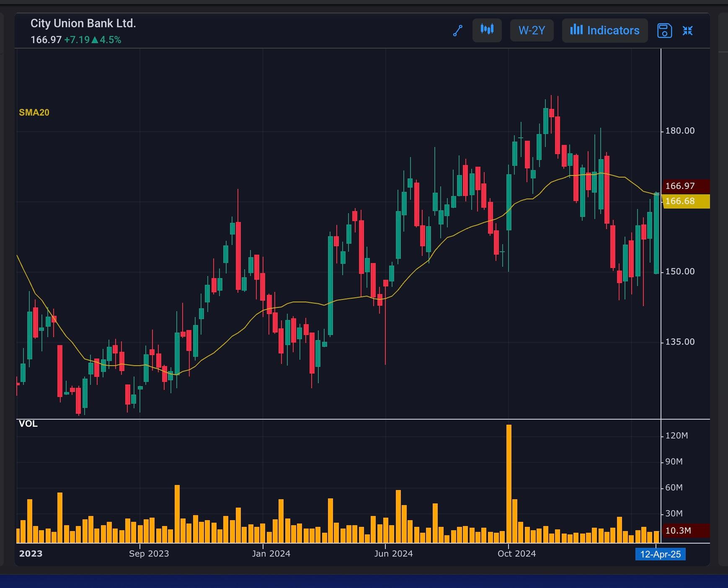Click the 2023 time axis label
This screenshot has width=728, height=588.
coord(31,554)
